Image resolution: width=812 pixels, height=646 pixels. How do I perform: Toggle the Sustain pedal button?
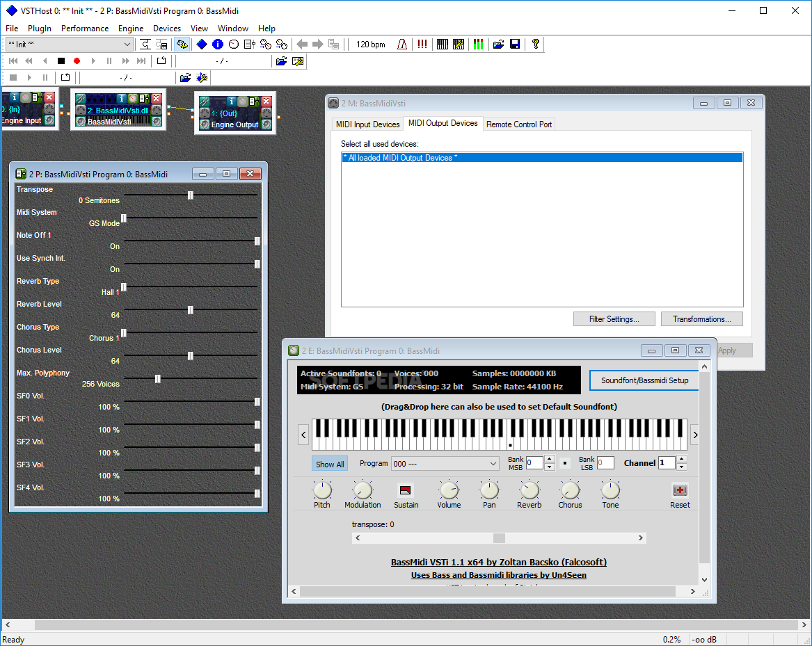(x=406, y=490)
